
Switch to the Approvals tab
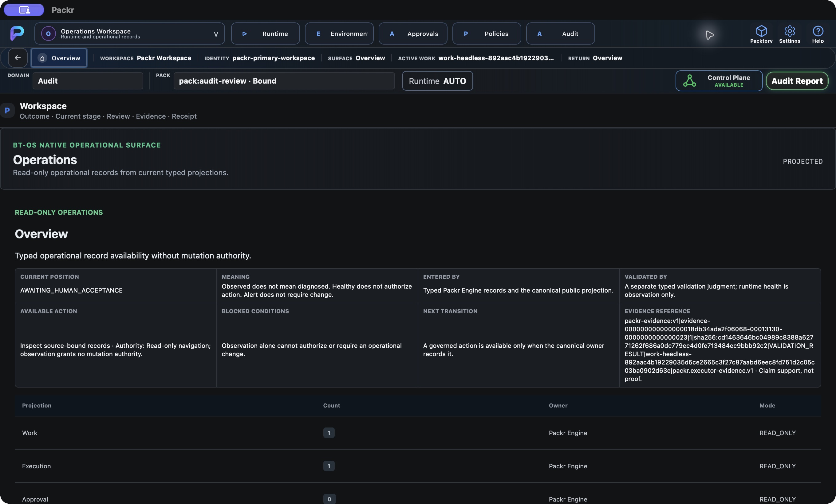[x=413, y=33]
